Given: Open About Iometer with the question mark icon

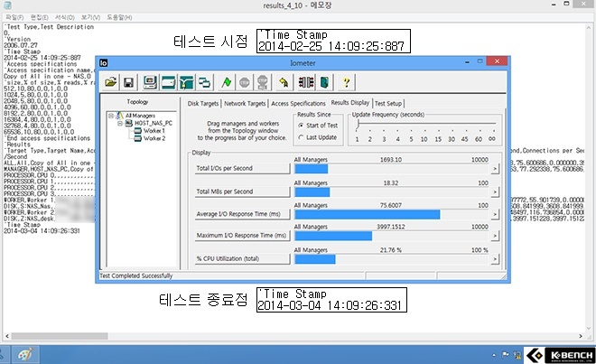Looking at the screenshot, I should (x=346, y=82).
